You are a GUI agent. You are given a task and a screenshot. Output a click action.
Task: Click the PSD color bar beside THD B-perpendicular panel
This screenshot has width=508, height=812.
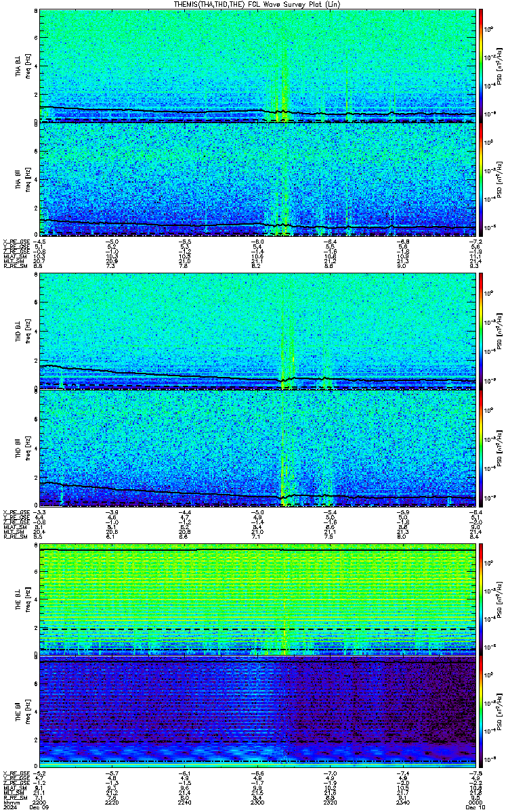click(481, 331)
